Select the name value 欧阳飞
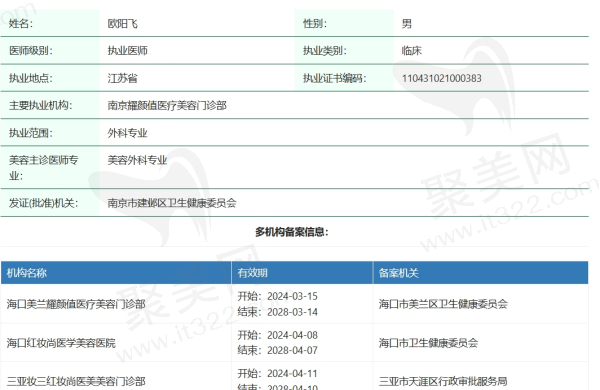The image size is (600, 390). tap(122, 24)
